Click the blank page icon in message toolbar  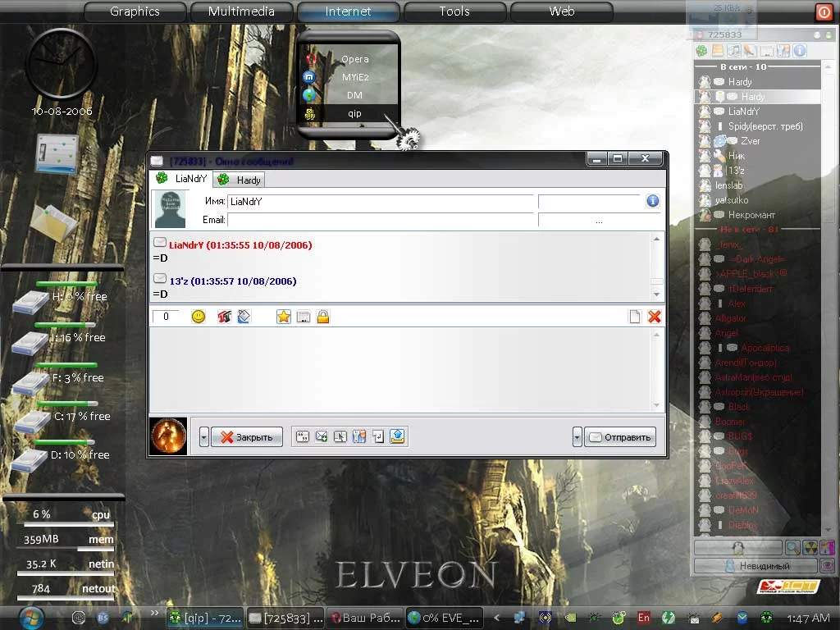tap(635, 317)
